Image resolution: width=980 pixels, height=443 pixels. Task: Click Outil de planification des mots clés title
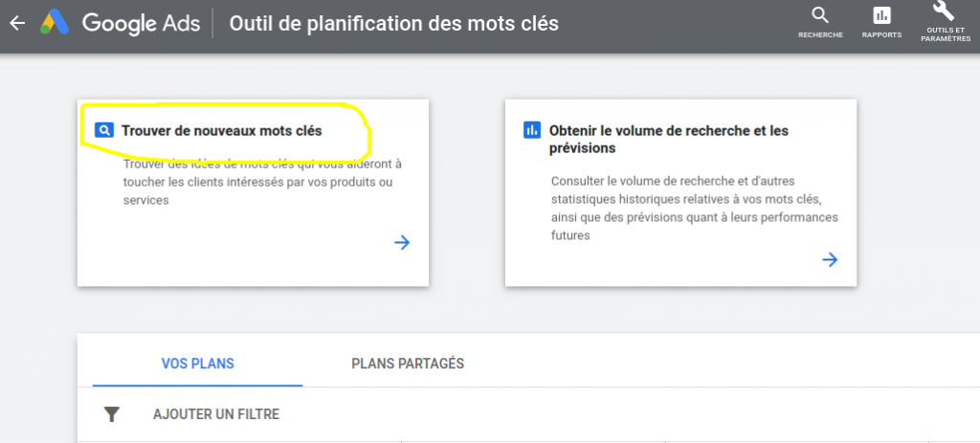(393, 23)
